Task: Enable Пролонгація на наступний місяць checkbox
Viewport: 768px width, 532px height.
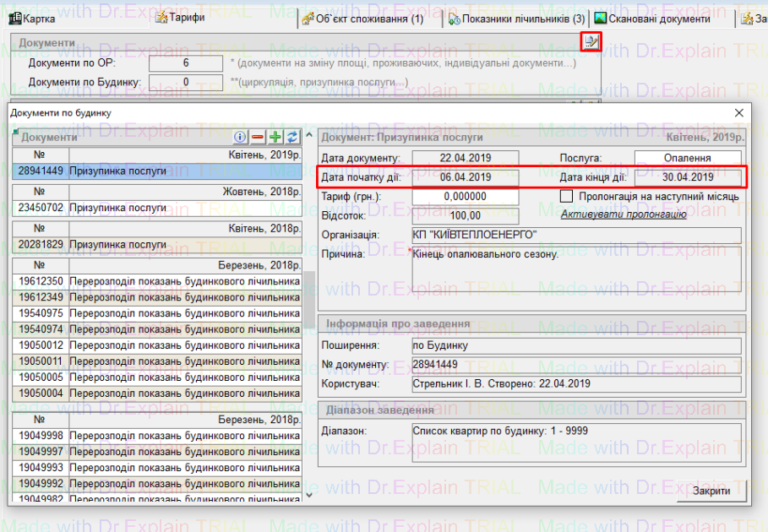Action: [x=567, y=196]
